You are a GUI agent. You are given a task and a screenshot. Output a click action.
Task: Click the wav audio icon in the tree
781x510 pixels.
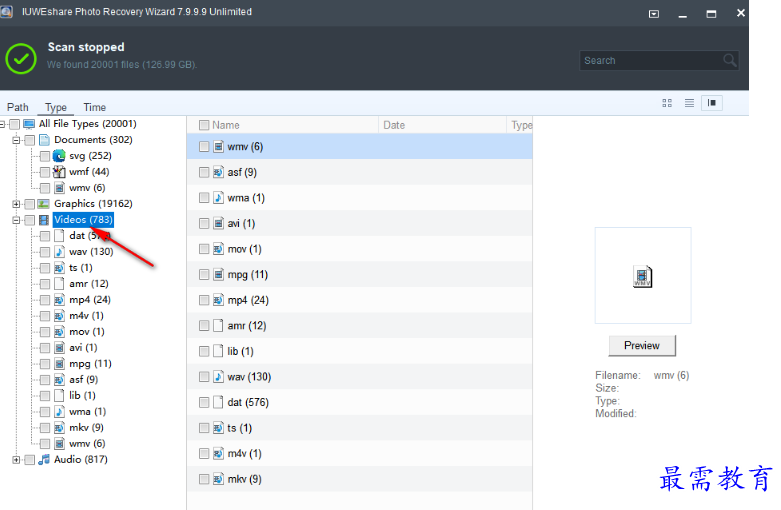tap(59, 252)
